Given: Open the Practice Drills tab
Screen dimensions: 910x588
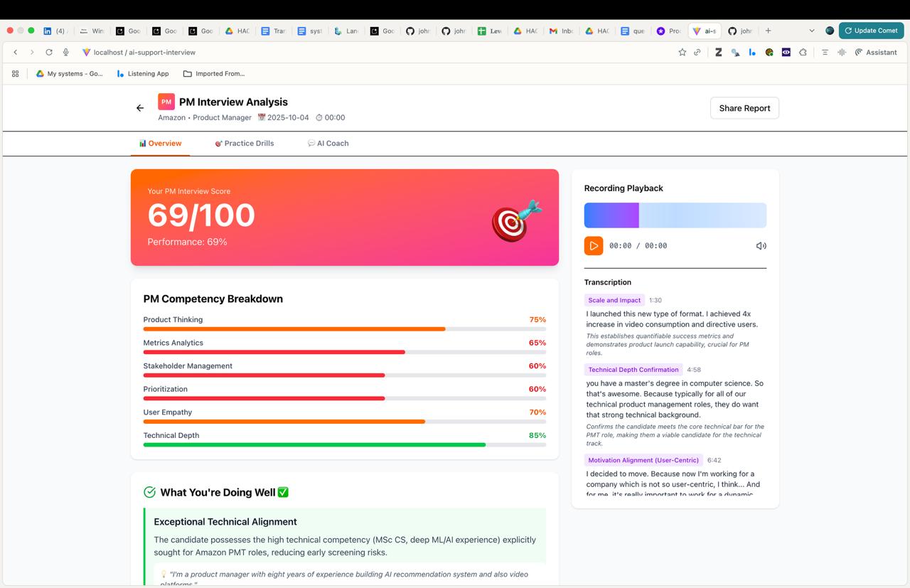Looking at the screenshot, I should coord(245,143).
